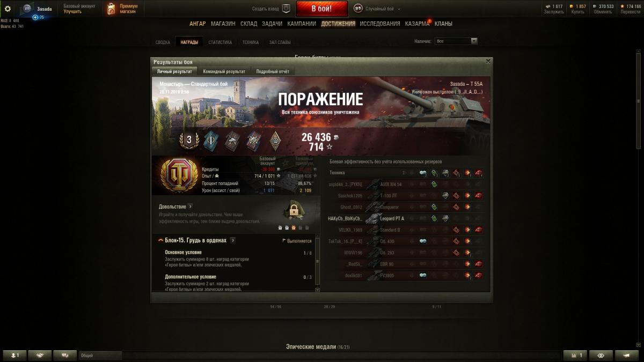Open the settings gear menu
The image size is (644, 362).
(x=8, y=9)
